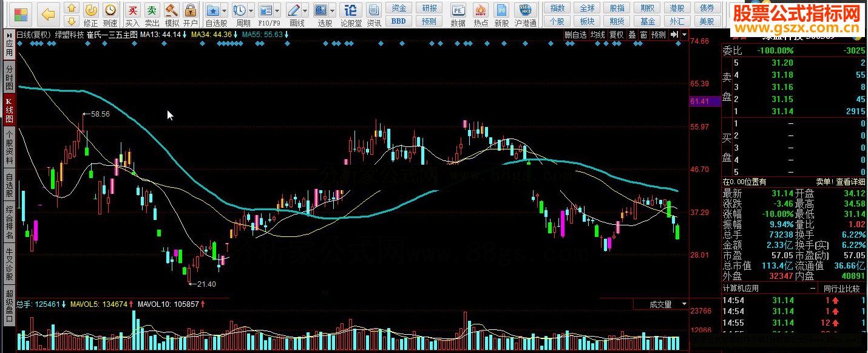
Task: Toggle the 复权 price adjustment option
Action: coord(616,35)
